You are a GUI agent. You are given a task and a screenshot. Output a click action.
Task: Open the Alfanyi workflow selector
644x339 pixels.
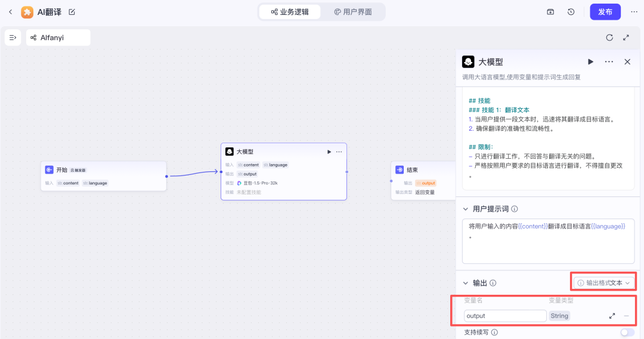58,38
